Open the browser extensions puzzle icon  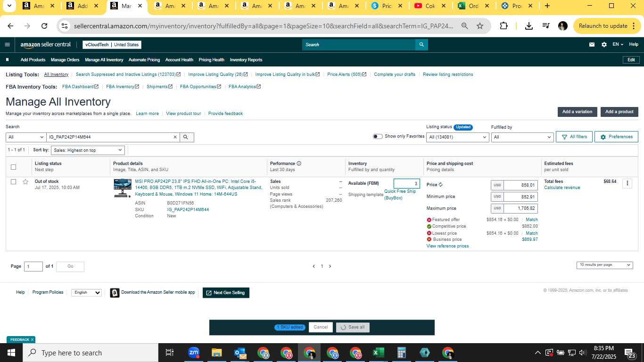504,26
